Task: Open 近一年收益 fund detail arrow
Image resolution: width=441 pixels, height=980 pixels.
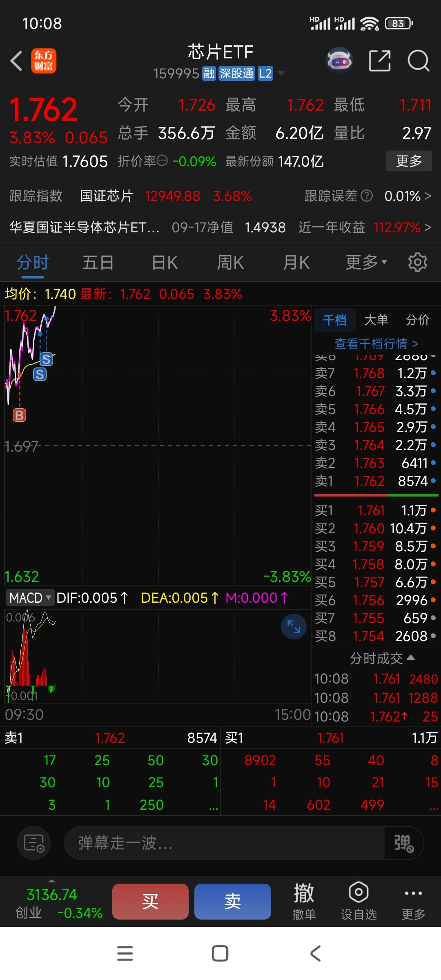Action: point(428,227)
